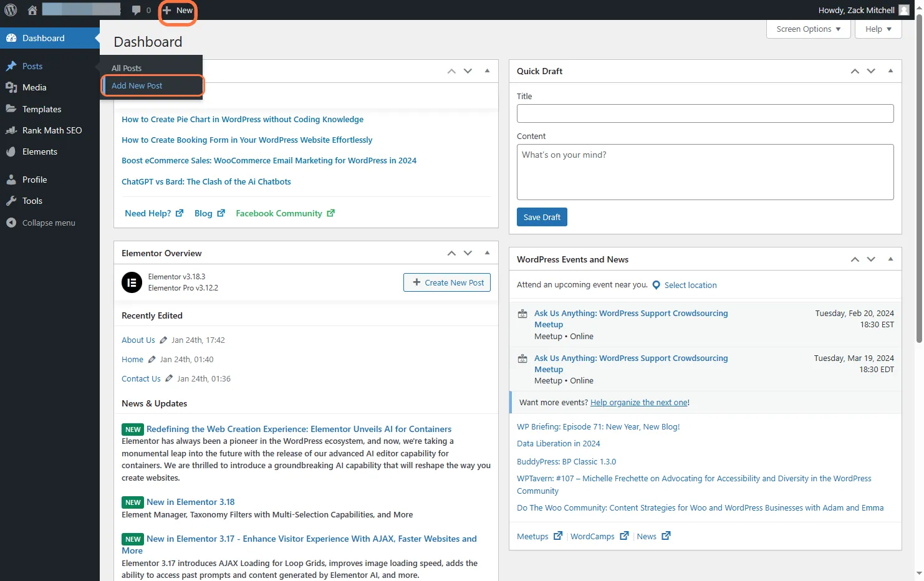The width and height of the screenshot is (924, 581).
Task: Open the Help dropdown tab
Action: pyautogui.click(x=878, y=29)
